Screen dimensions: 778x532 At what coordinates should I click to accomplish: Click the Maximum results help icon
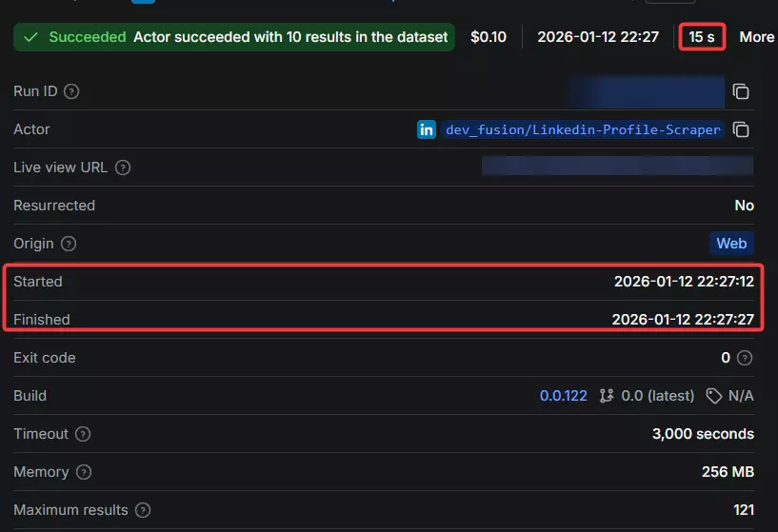click(x=143, y=510)
